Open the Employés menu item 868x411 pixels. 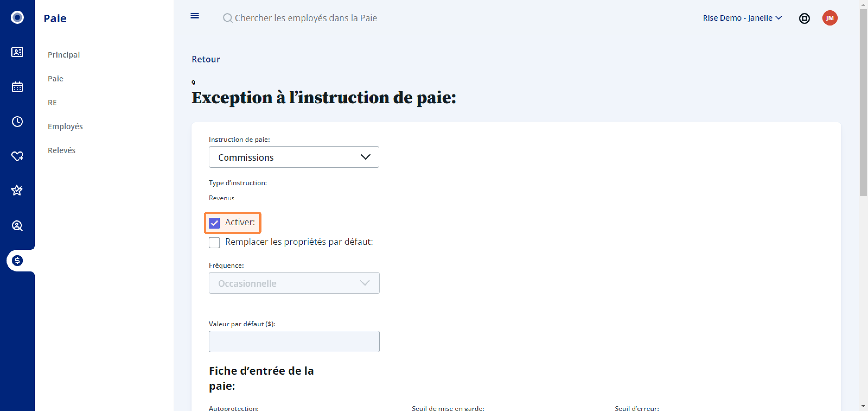click(65, 126)
